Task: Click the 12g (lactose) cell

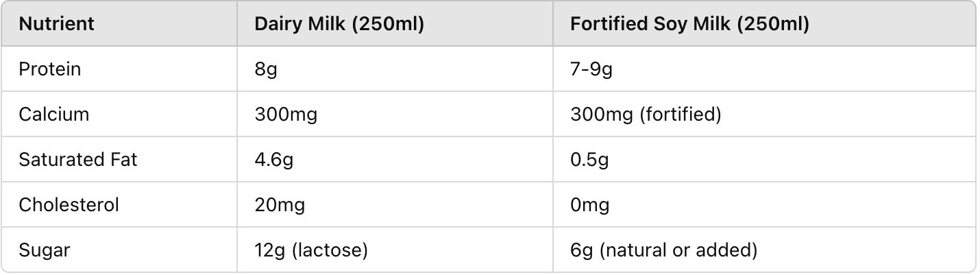Action: coord(311,250)
